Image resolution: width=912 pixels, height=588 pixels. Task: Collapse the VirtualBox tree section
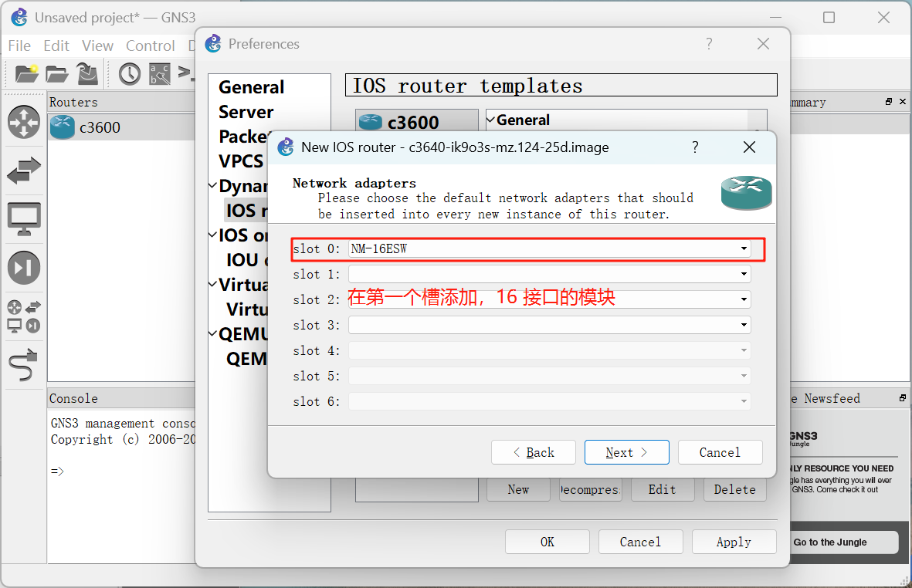213,285
